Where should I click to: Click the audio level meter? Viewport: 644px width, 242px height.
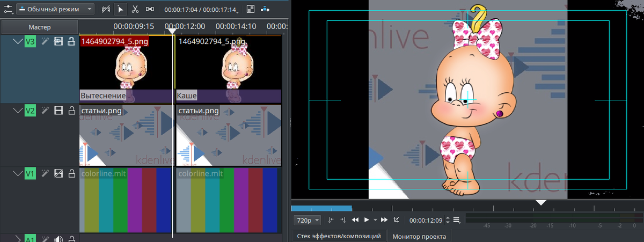(553, 217)
